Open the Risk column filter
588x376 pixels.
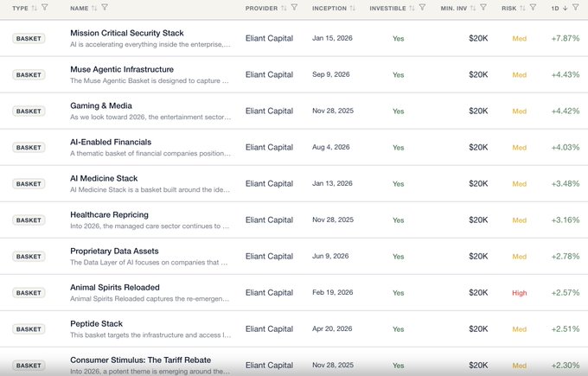(x=533, y=8)
